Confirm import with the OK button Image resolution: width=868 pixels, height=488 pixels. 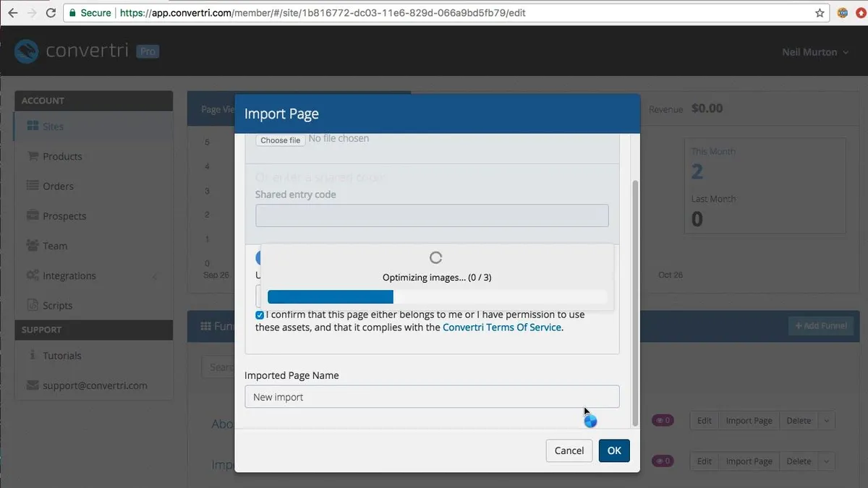[614, 450]
